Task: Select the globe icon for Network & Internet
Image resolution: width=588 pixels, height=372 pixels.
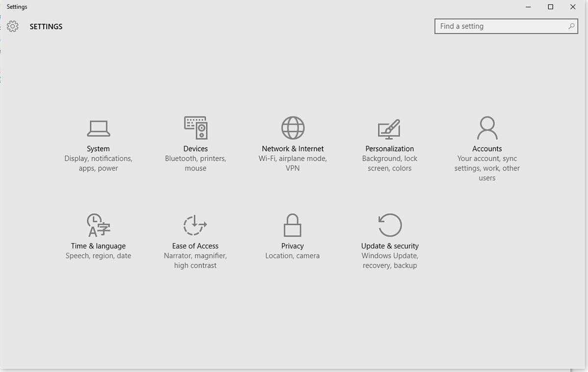Action: pyautogui.click(x=293, y=127)
